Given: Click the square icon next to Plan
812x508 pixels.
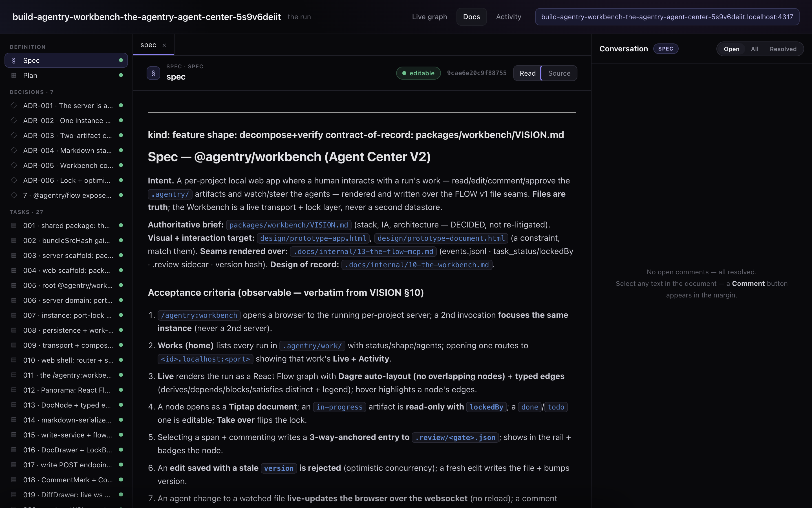Looking at the screenshot, I should pyautogui.click(x=14, y=75).
